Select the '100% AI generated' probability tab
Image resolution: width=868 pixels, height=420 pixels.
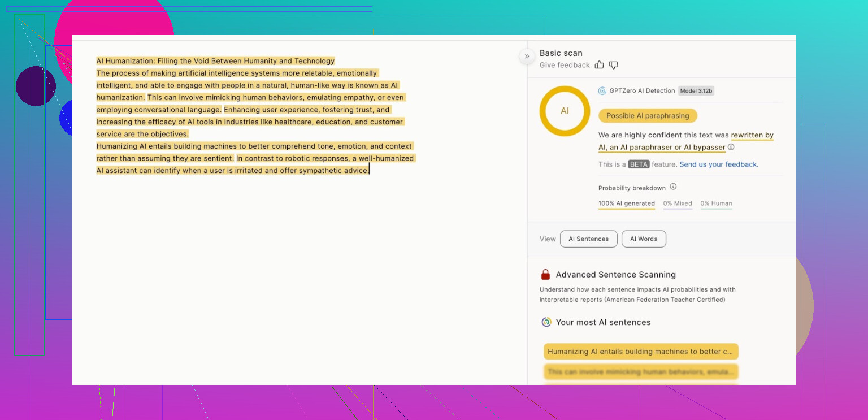(626, 203)
